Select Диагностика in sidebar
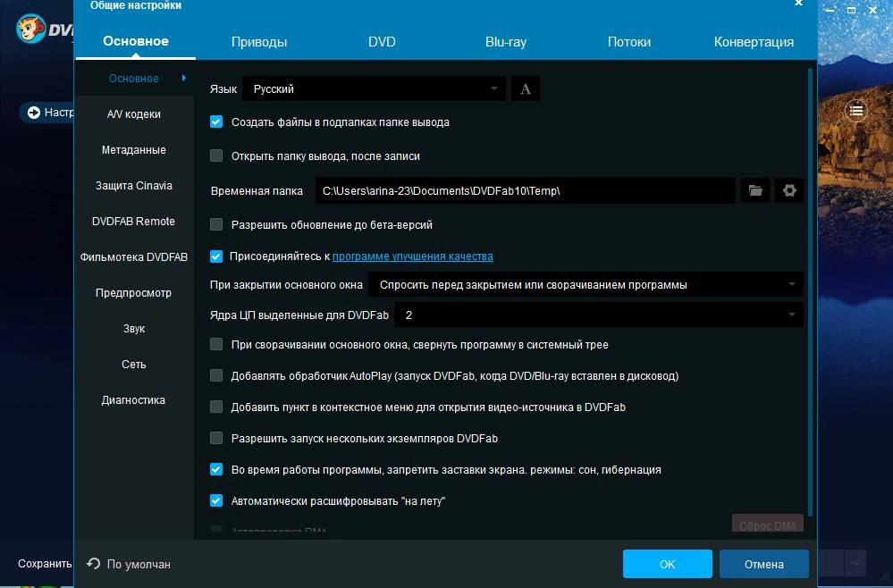 tap(134, 400)
